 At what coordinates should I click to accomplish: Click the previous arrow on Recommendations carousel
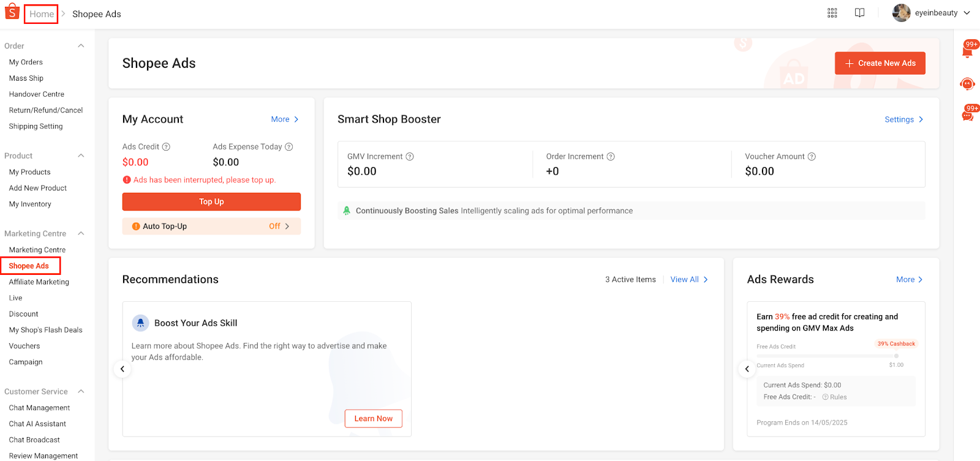coord(123,369)
